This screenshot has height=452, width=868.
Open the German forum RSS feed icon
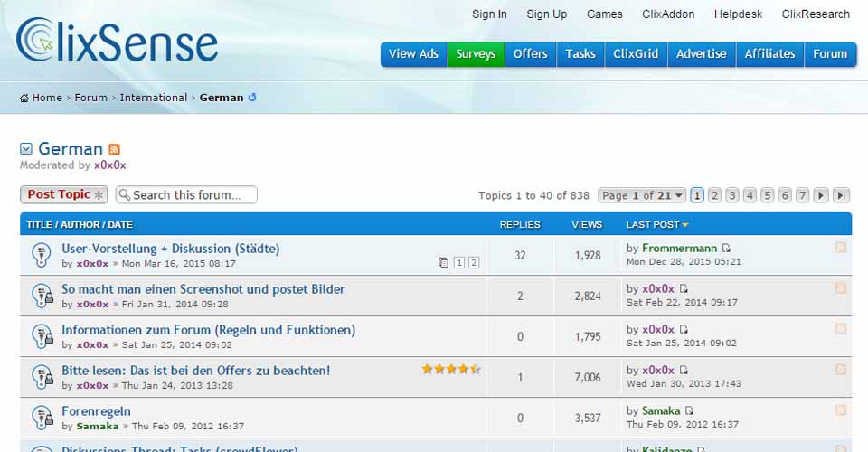coord(115,149)
